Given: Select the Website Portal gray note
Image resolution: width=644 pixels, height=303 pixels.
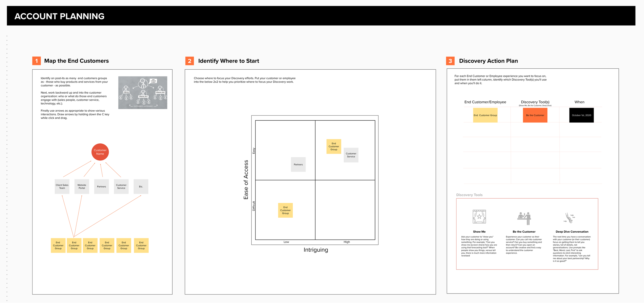Looking at the screenshot, I should click(82, 186).
